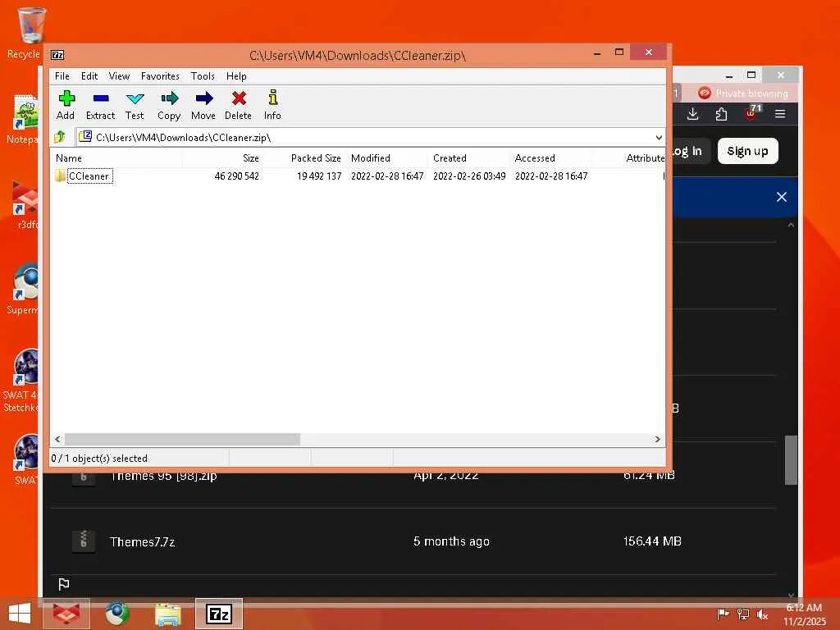Screen dimensions: 840x630
Task: Open the View menu
Action: point(119,76)
